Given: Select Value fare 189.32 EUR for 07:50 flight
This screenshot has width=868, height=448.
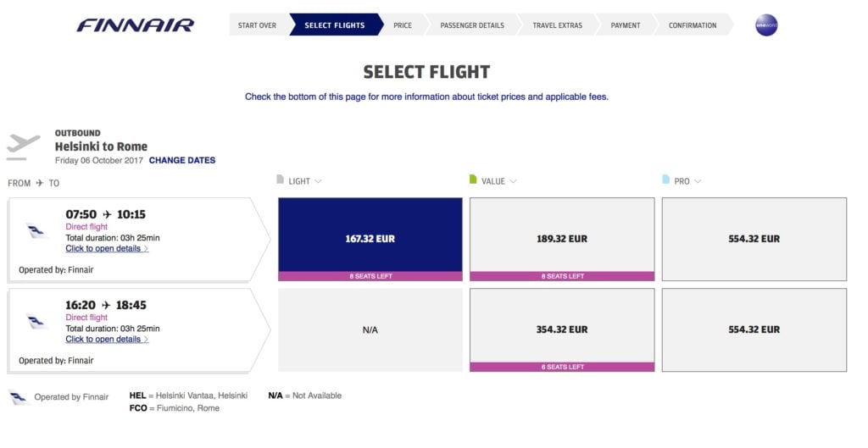Looking at the screenshot, I should tap(562, 239).
